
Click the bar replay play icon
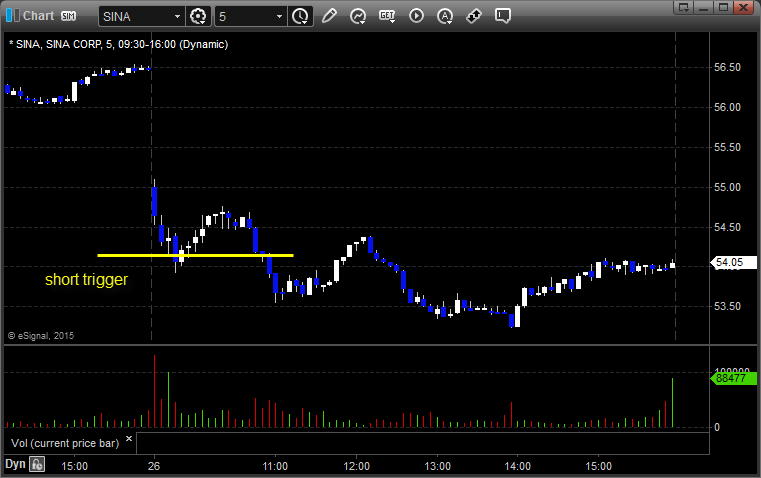click(416, 16)
